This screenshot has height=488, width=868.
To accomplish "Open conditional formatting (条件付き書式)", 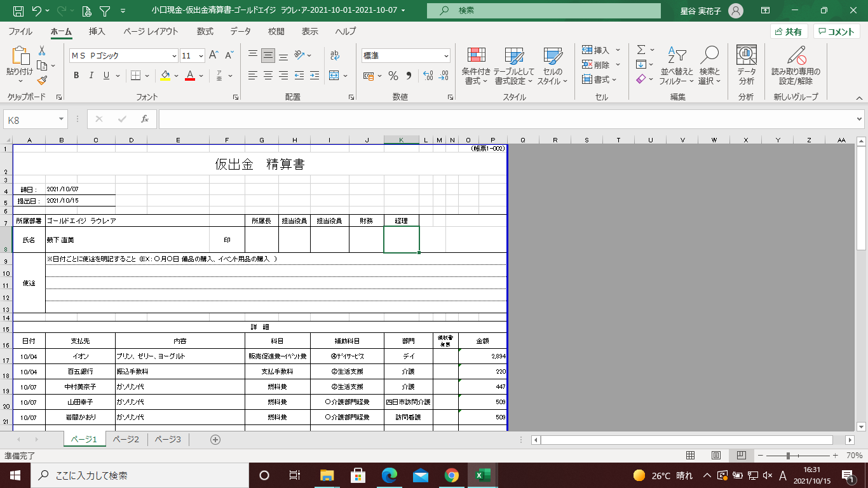I will point(476,66).
